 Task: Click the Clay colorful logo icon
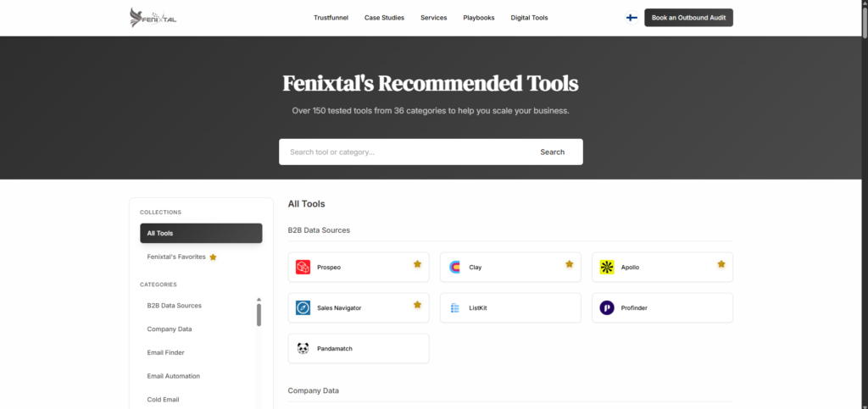pyautogui.click(x=454, y=268)
